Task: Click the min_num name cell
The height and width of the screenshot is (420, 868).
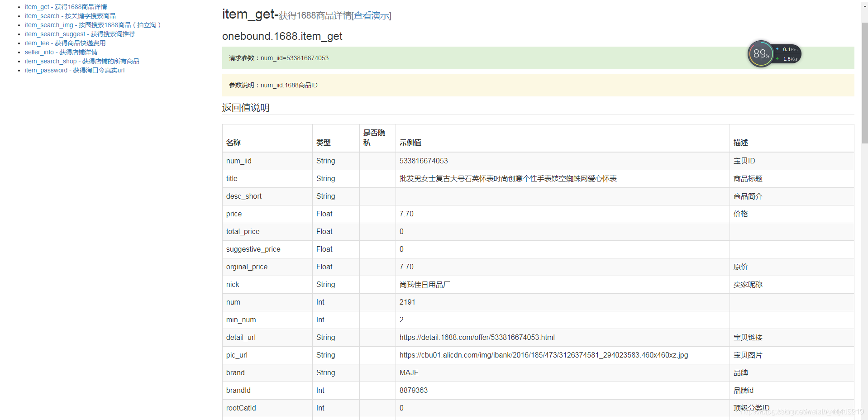Action: [267, 320]
